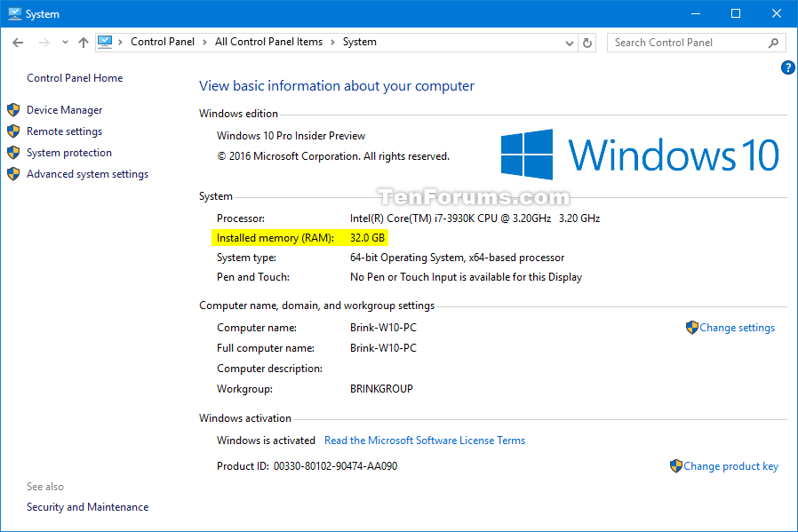Image resolution: width=798 pixels, height=532 pixels.
Task: Open the recent locations dropdown arrow
Action: pos(65,43)
